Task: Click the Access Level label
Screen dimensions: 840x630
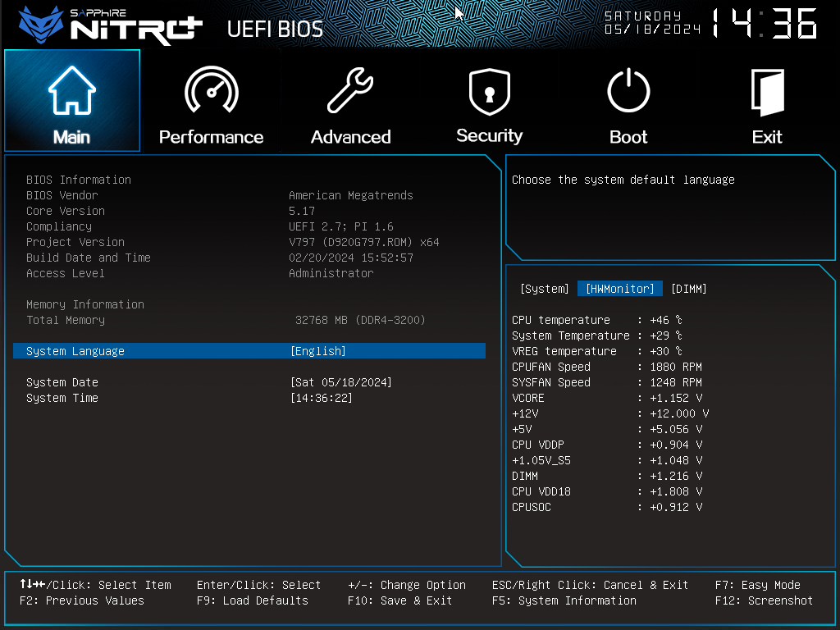Action: 66,273
